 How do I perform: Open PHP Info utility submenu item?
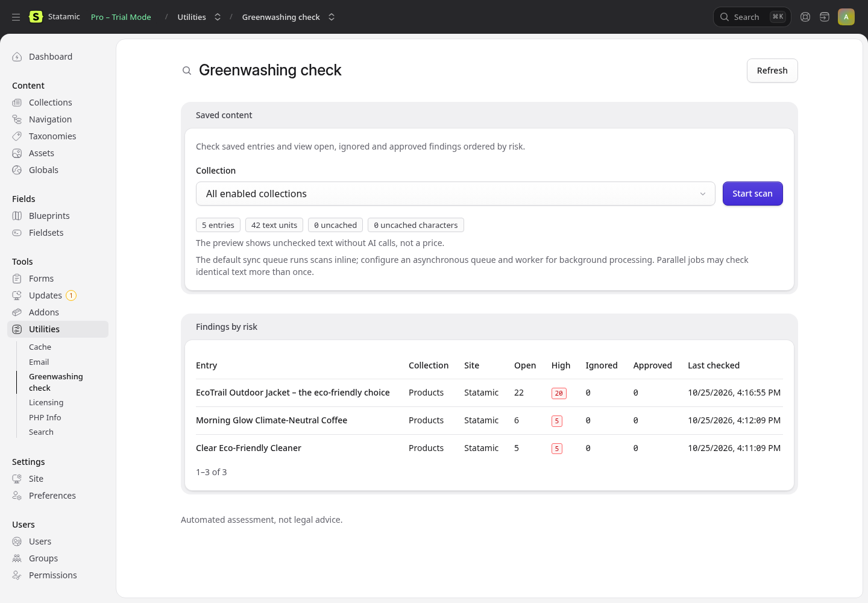point(45,417)
